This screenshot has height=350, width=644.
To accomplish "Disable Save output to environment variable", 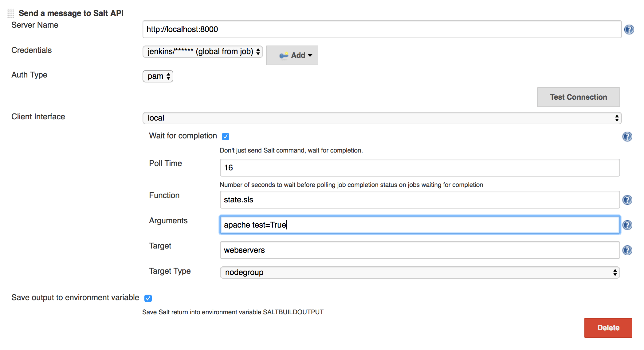I will pos(148,298).
